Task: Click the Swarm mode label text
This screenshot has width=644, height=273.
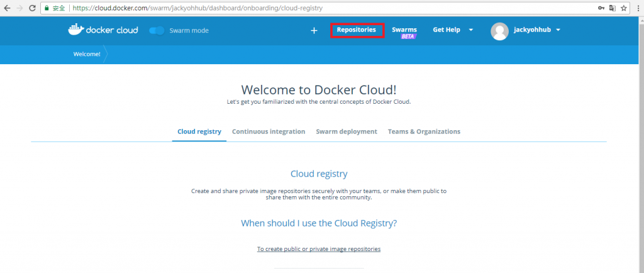Action: click(x=189, y=30)
